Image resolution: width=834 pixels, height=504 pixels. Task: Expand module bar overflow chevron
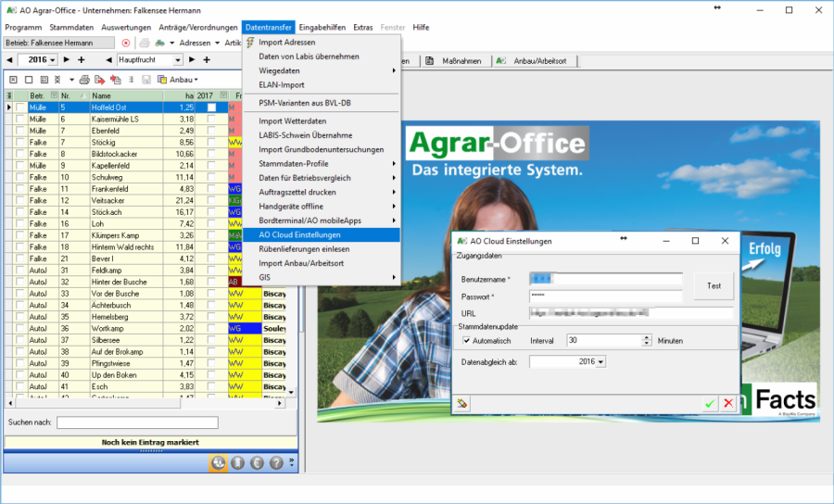click(x=292, y=462)
